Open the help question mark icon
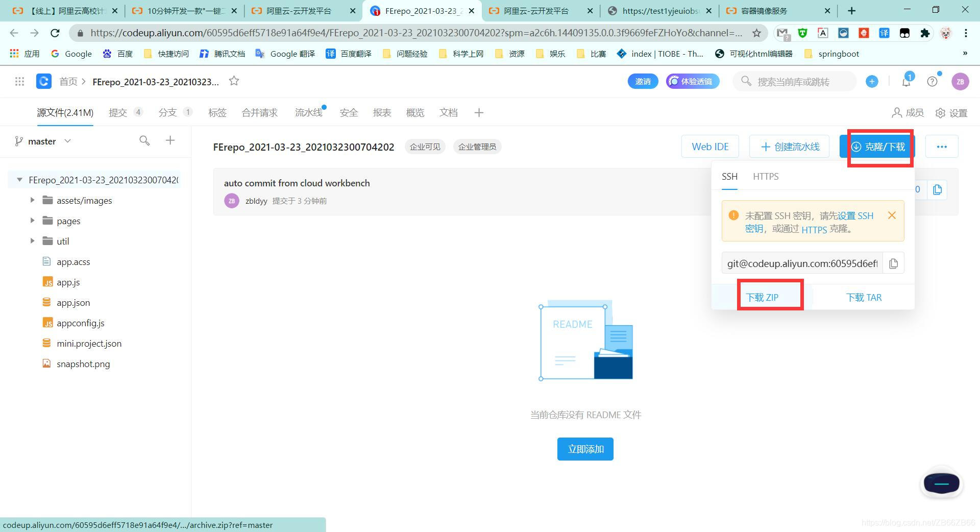This screenshot has width=980, height=532. pos(932,81)
